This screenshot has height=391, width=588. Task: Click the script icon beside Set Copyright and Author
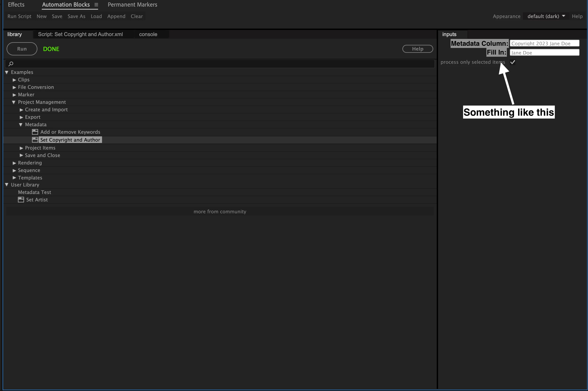point(35,140)
